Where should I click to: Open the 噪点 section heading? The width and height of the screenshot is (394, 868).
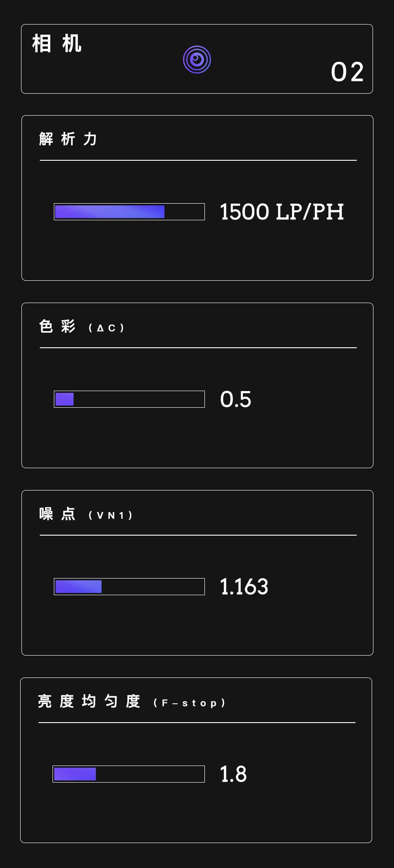(57, 514)
